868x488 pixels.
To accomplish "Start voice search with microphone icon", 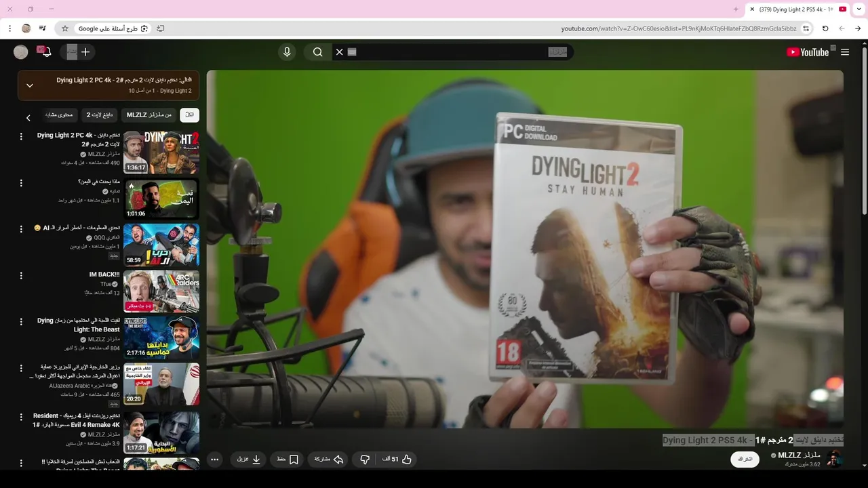I will pos(287,52).
